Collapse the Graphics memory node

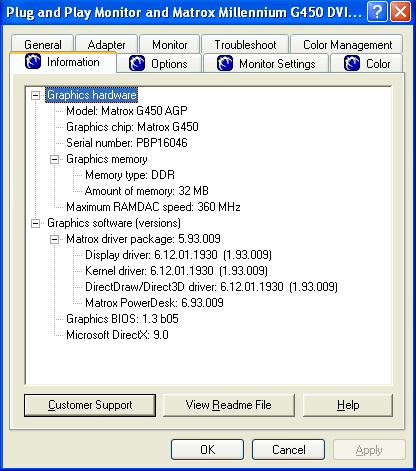pyautogui.click(x=54, y=159)
